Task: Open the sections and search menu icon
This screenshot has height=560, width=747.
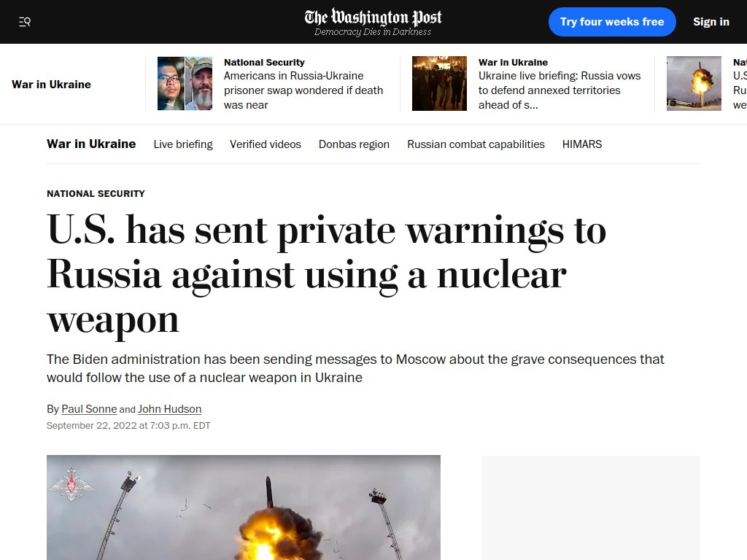Action: 25,22
